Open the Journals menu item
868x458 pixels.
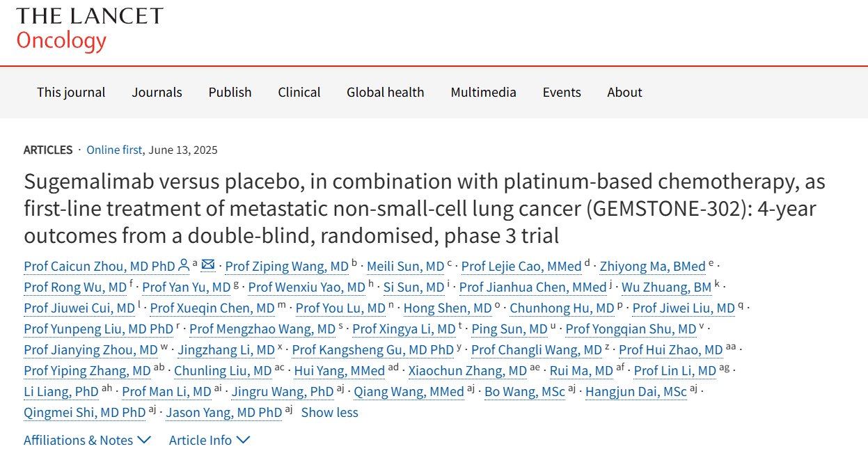click(x=157, y=92)
